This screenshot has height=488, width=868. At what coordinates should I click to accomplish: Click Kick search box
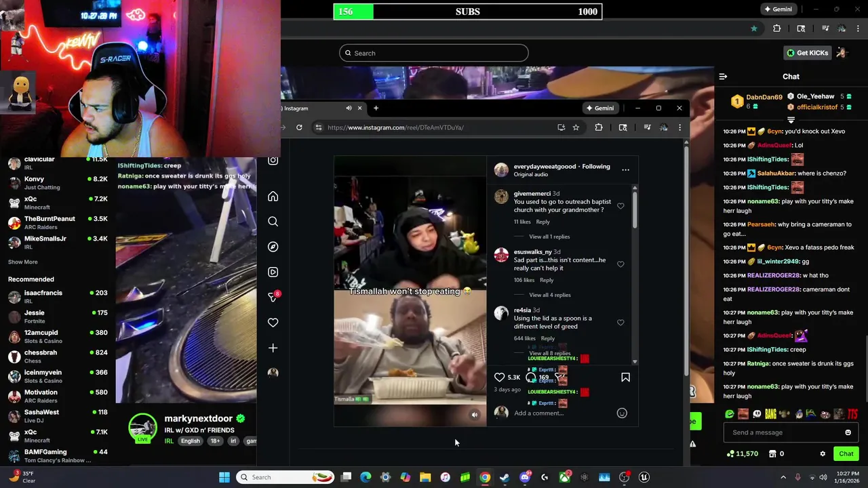click(434, 53)
